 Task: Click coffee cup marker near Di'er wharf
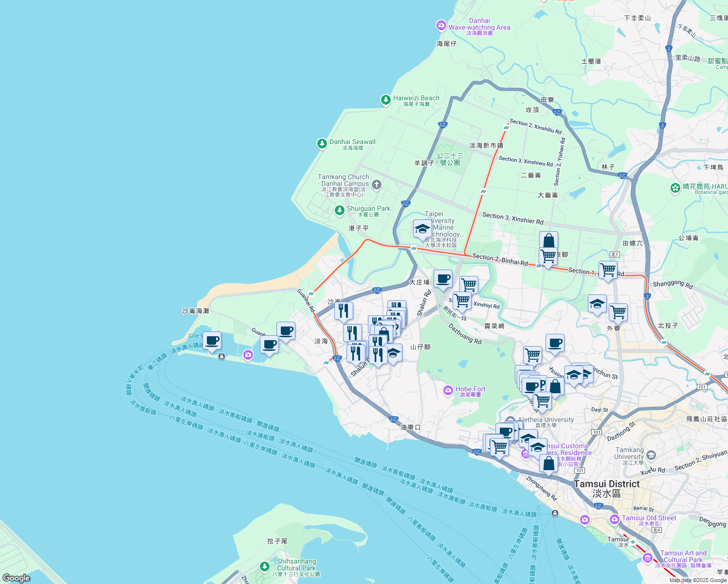coord(212,342)
